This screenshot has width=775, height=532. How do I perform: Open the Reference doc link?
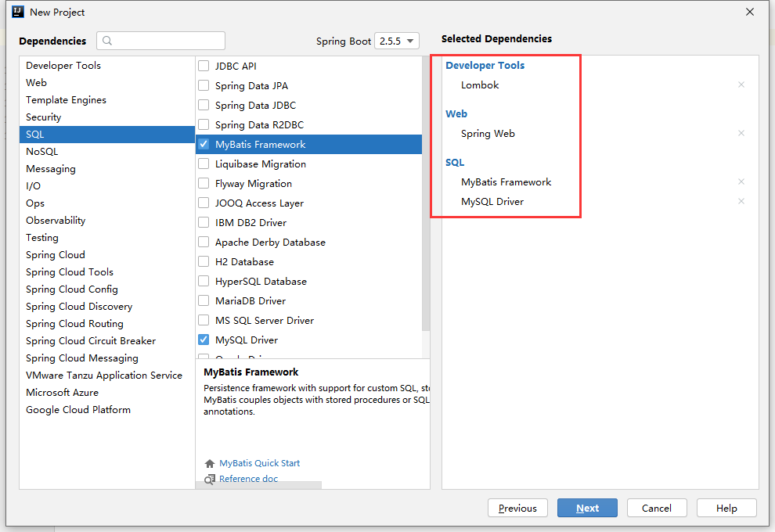[249, 479]
